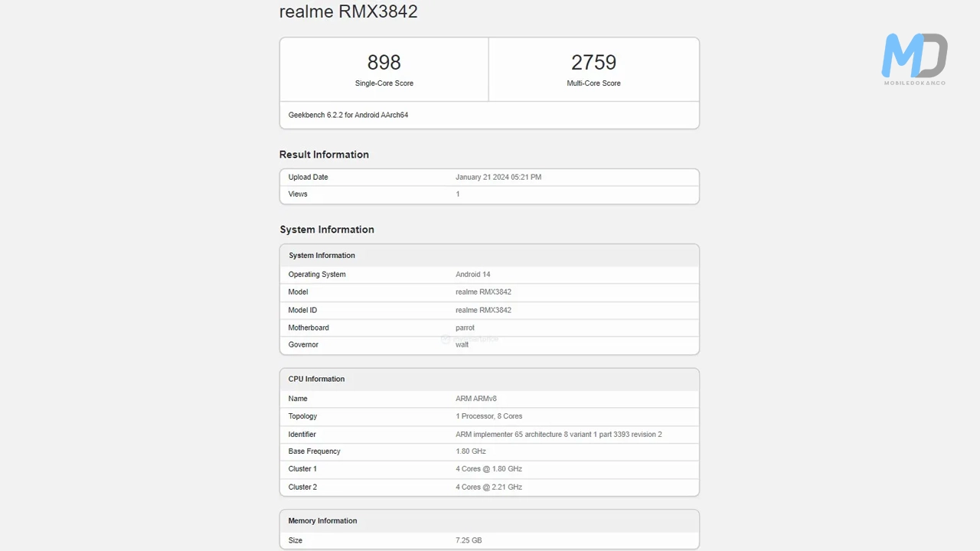Click the January 21 2024 upload date

pyautogui.click(x=498, y=177)
